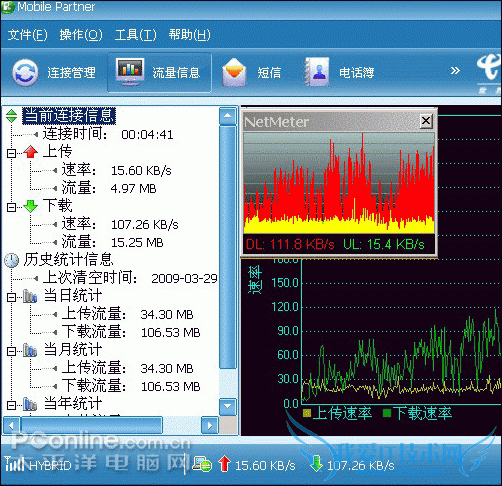Click the yellow 上传速率 legend swatch
Viewport: 502px width, 486px height.
click(307, 413)
